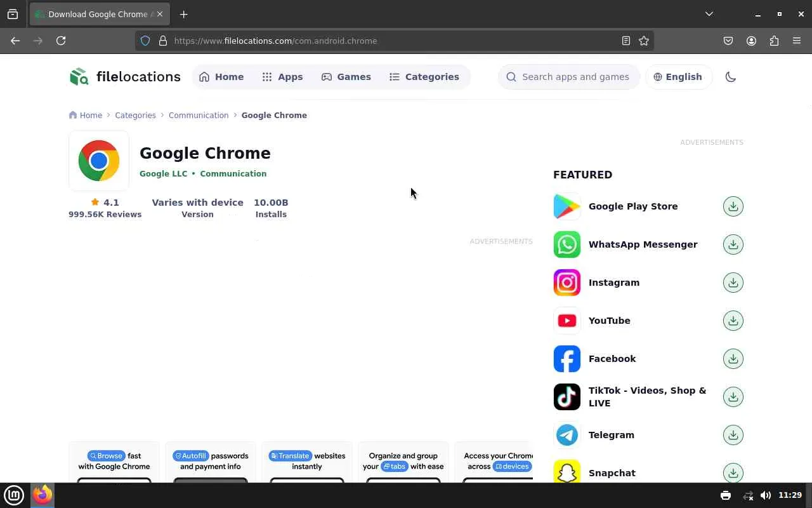Click the TikTok app icon

[567, 397]
